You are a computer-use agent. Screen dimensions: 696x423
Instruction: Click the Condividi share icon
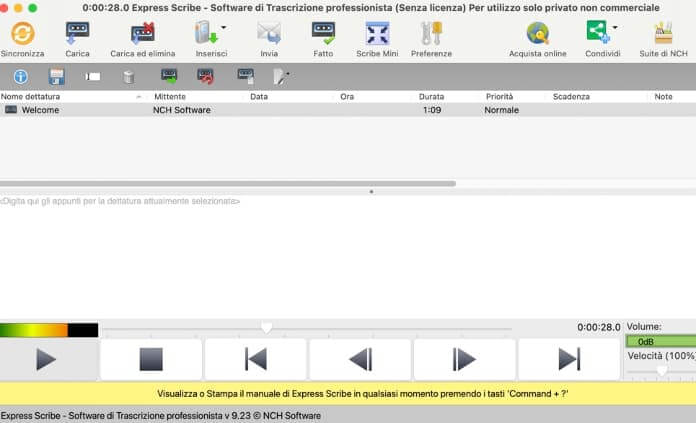(x=598, y=32)
